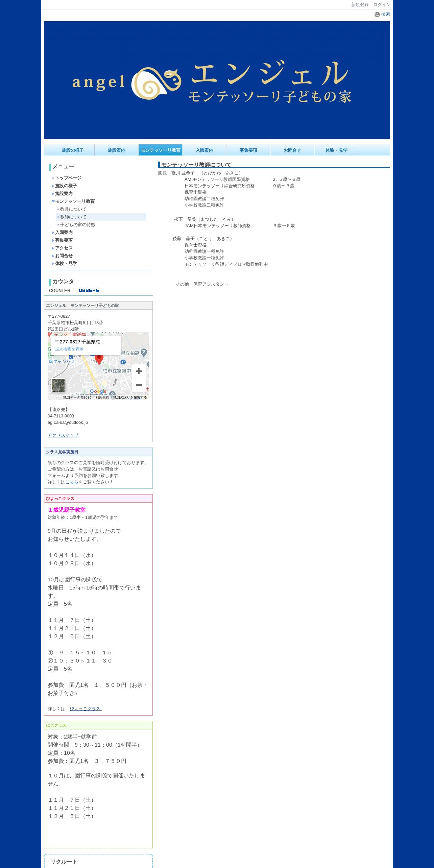Viewport: 434px width, 868px height.
Task: Open the お問合せ navigation tab
Action: (292, 150)
